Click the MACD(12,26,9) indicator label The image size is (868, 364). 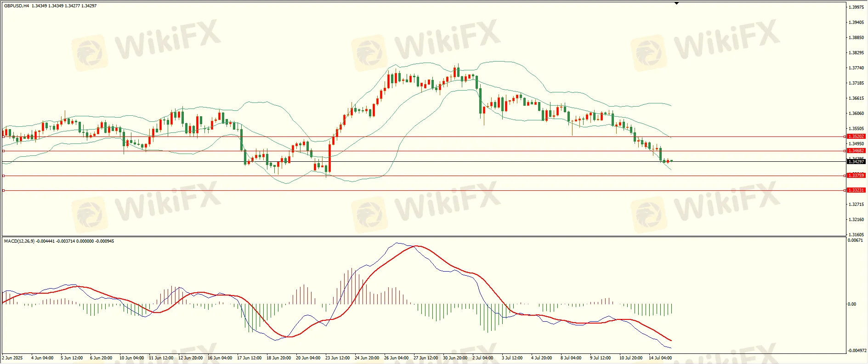pyautogui.click(x=19, y=241)
